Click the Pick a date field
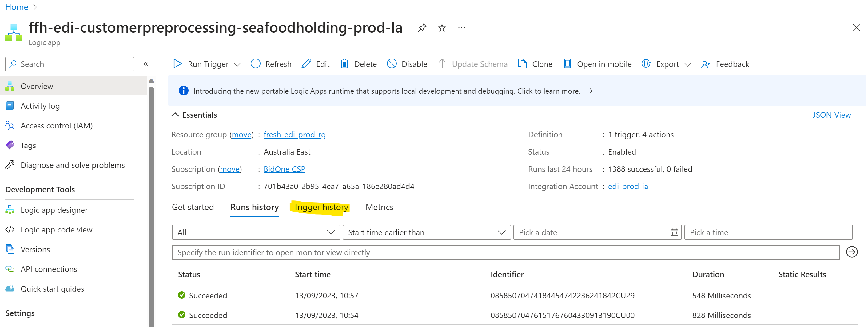 coord(597,232)
